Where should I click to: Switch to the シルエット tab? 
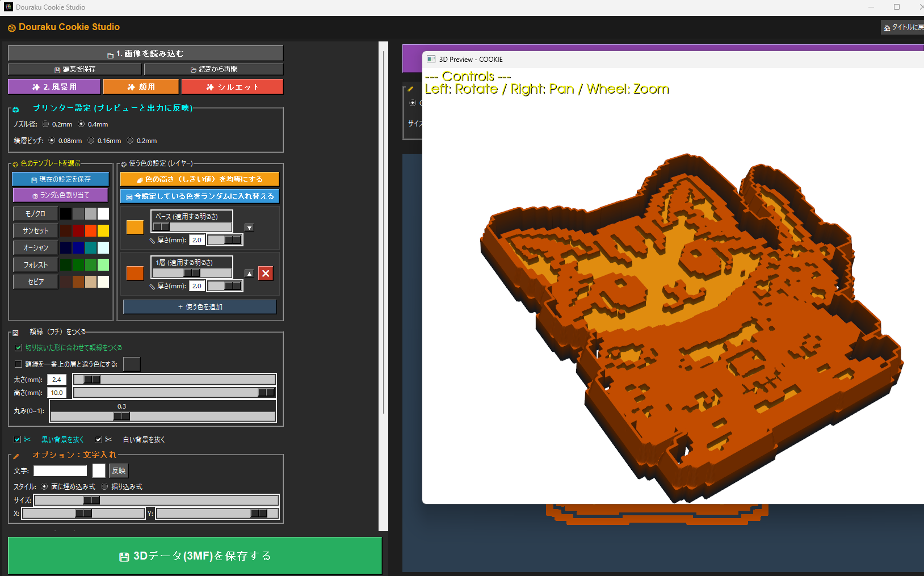click(232, 87)
